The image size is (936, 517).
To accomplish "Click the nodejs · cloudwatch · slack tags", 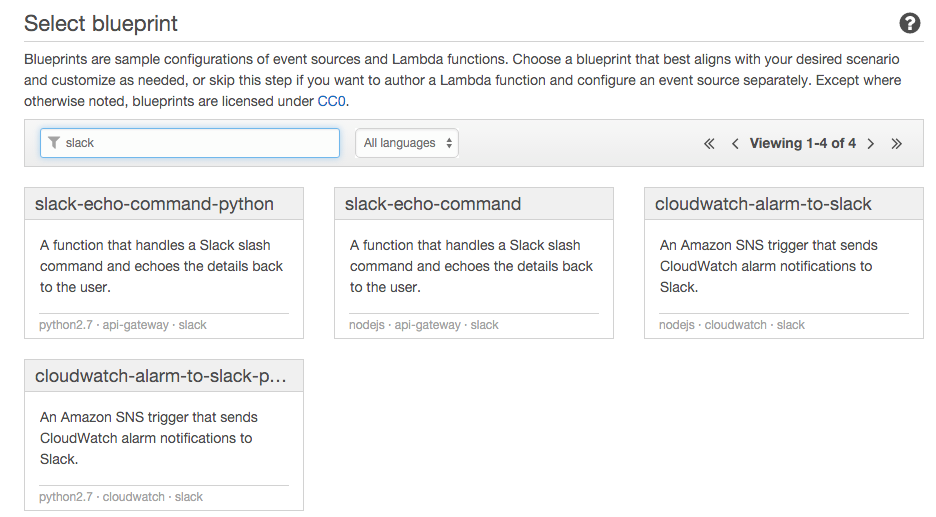I will coord(732,325).
